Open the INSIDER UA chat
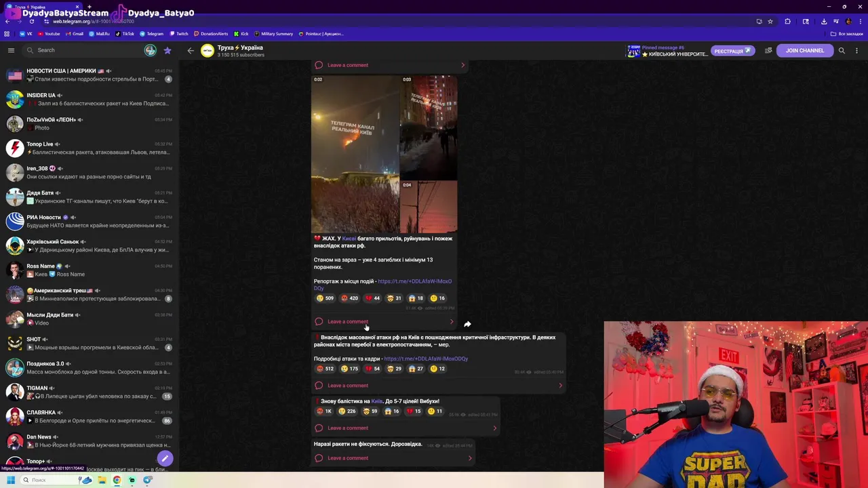This screenshot has height=488, width=868. (90, 99)
